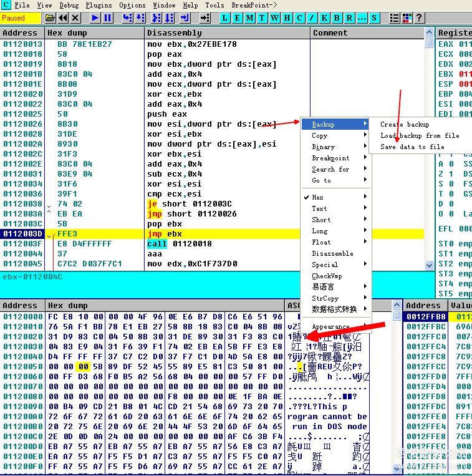Open the Call stack window (K)
472x476 pixels.
click(x=325, y=18)
